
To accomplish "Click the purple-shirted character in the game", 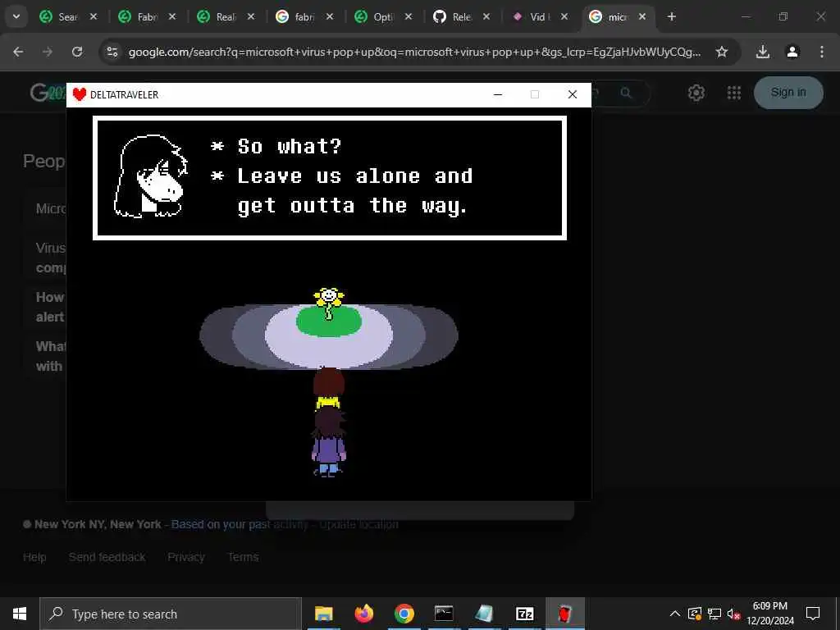I will tap(329, 442).
